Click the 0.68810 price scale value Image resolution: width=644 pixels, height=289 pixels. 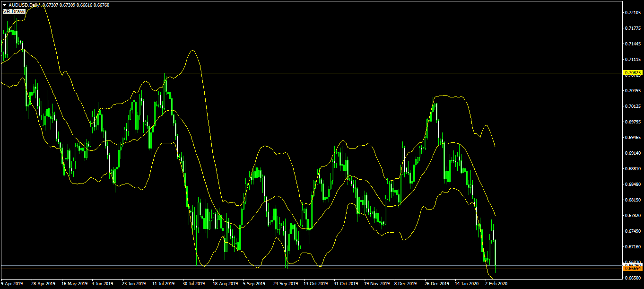pyautogui.click(x=633, y=168)
